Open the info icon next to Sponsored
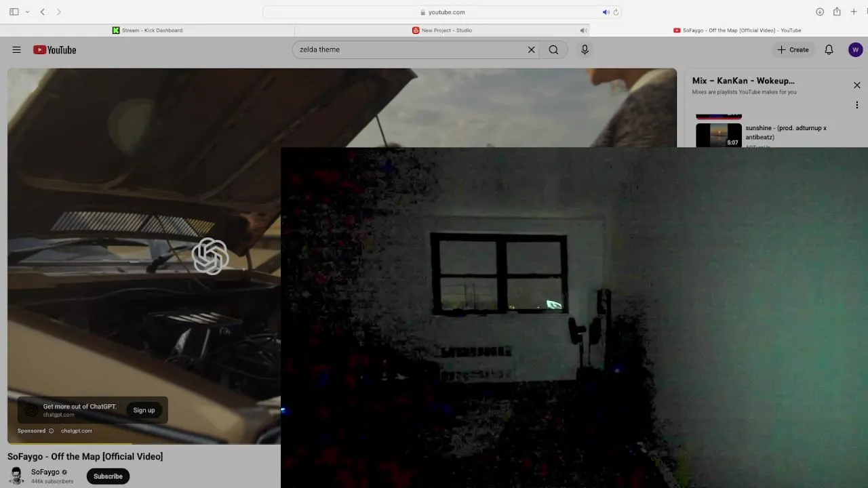Viewport: 868px width, 488px height. pos(51,431)
